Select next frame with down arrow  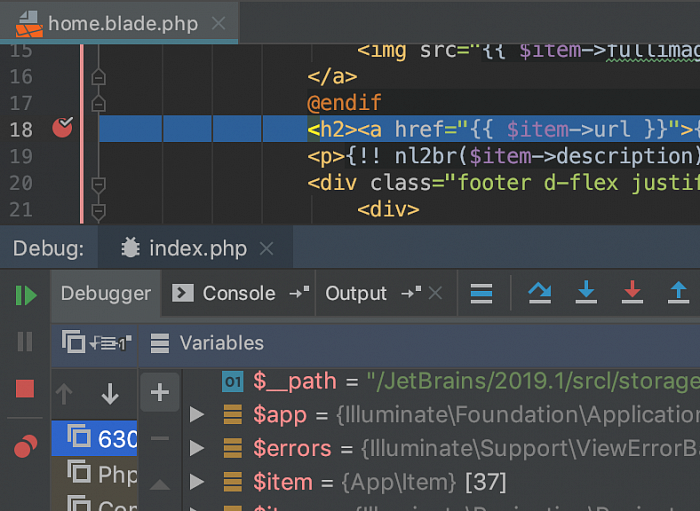(x=110, y=394)
